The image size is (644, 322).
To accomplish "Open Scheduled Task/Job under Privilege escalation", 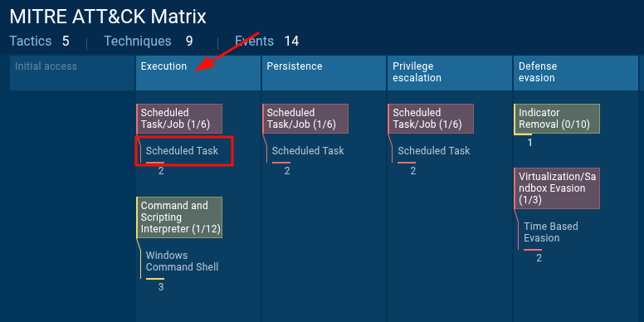I will [432, 119].
